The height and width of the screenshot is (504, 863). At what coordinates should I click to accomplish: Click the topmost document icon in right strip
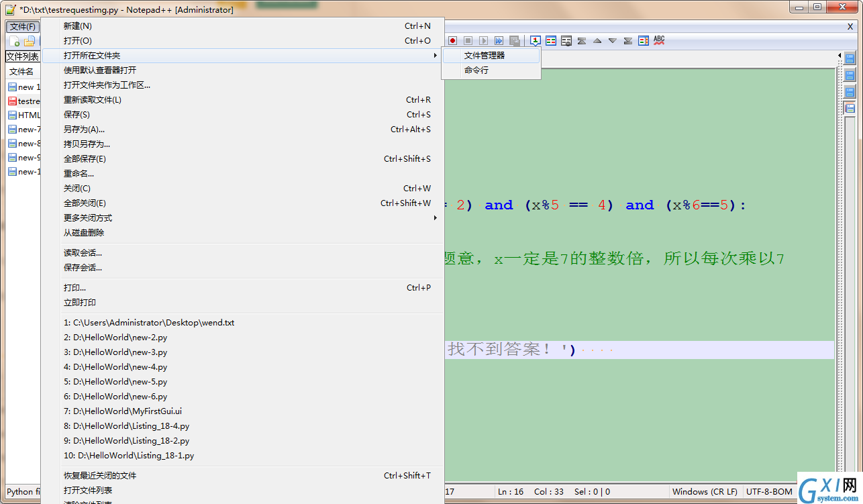click(x=850, y=59)
